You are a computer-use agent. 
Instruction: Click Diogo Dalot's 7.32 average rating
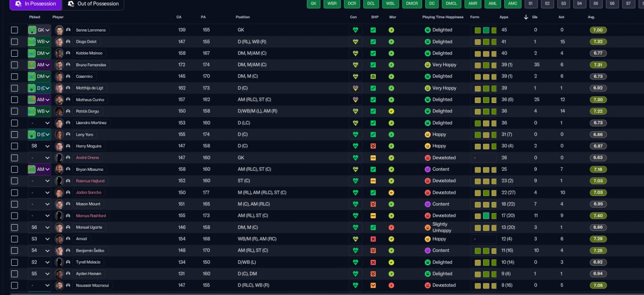pyautogui.click(x=598, y=42)
